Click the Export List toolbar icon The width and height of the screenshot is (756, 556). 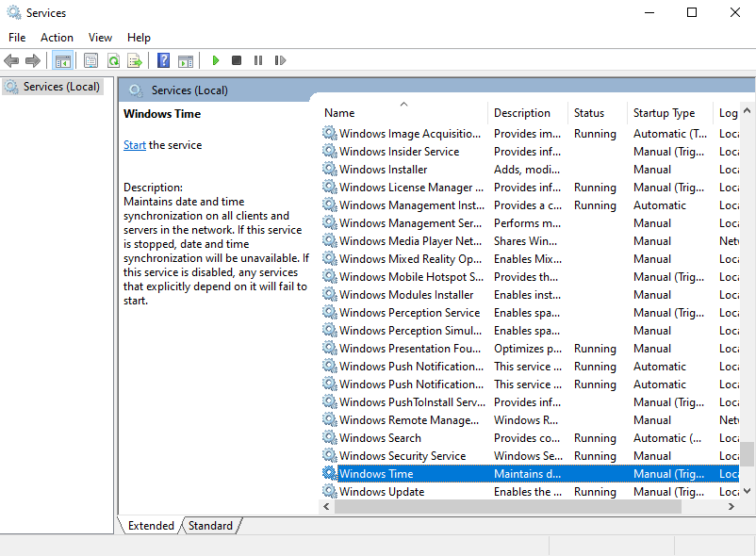(135, 60)
